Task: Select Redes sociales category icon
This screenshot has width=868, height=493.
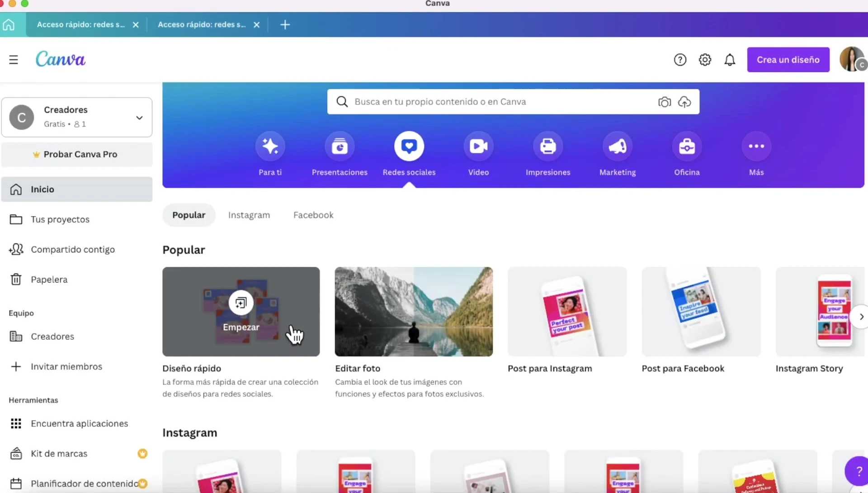Action: (409, 146)
